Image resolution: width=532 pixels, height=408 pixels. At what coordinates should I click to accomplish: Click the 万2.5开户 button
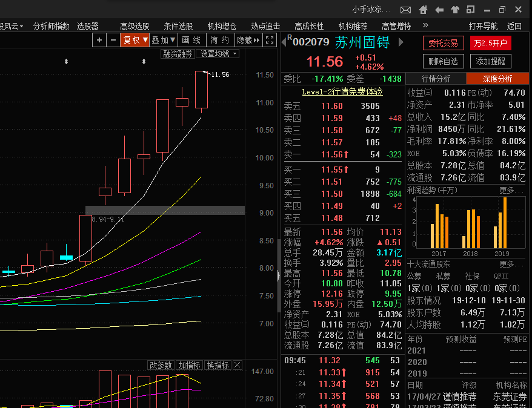pos(491,43)
